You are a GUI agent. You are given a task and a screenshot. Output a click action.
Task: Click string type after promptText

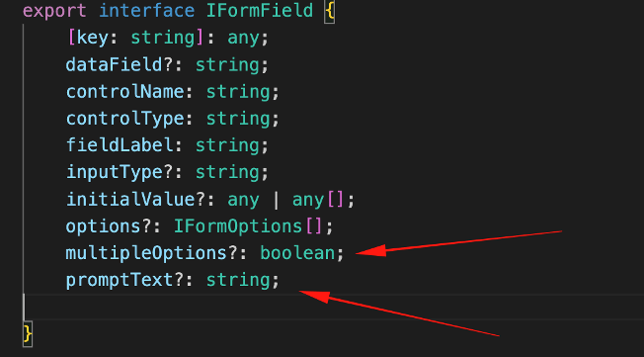tap(238, 281)
